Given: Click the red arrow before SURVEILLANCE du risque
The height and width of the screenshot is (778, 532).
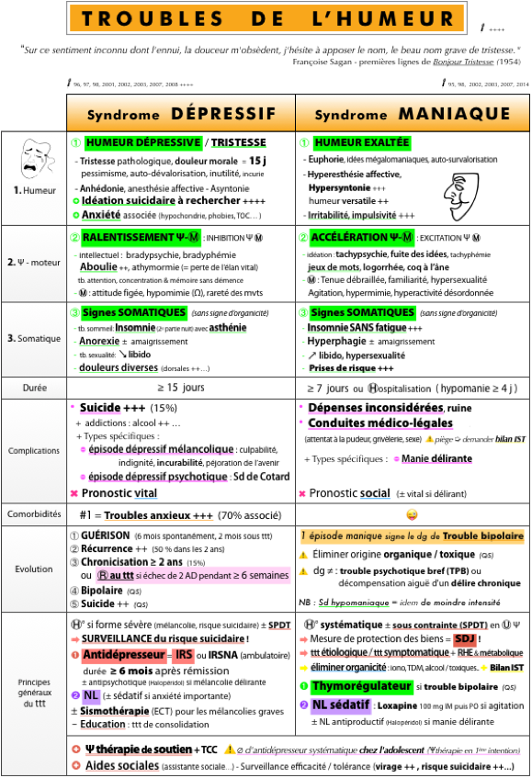Looking at the screenshot, I should click(x=75, y=639).
